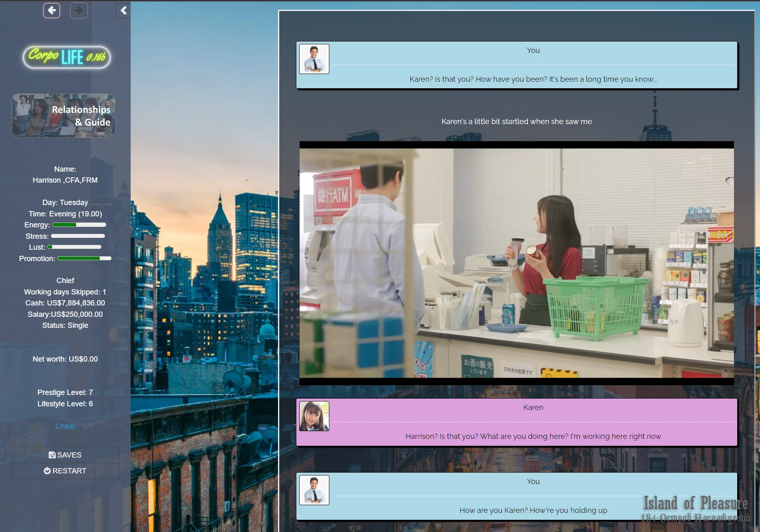The width and height of the screenshot is (760, 532).
Task: Click the Stress progress bar
Action: point(78,236)
